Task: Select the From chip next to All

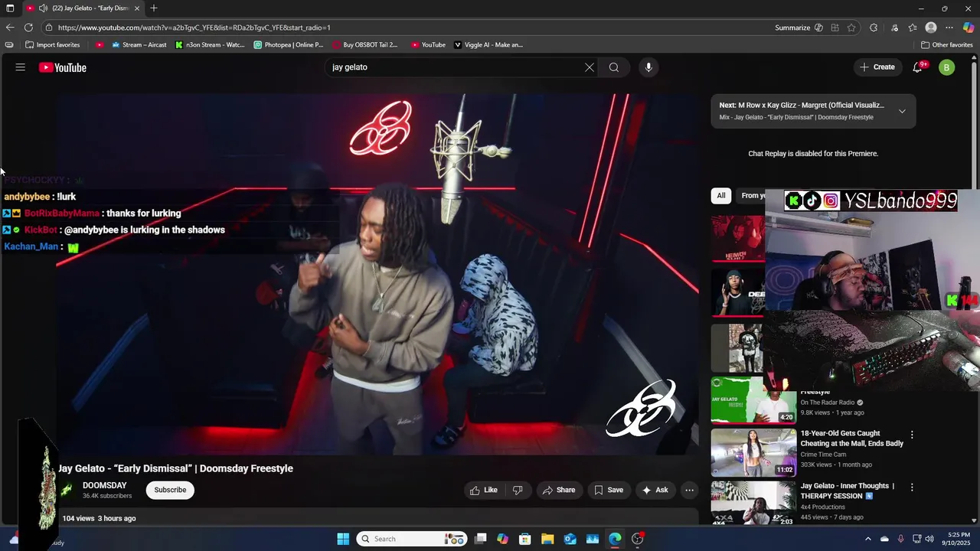Action: pos(753,196)
